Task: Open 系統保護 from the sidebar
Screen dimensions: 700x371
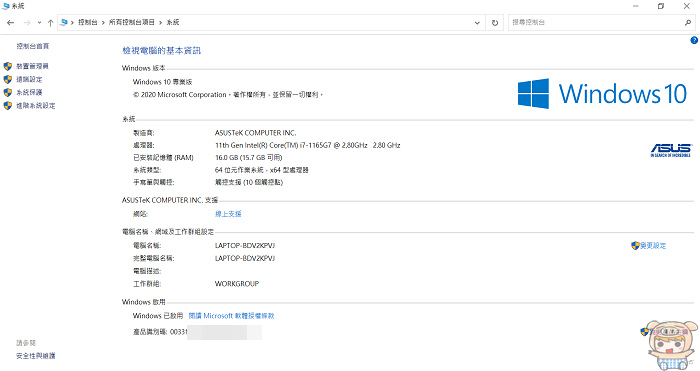Action: pyautogui.click(x=29, y=92)
